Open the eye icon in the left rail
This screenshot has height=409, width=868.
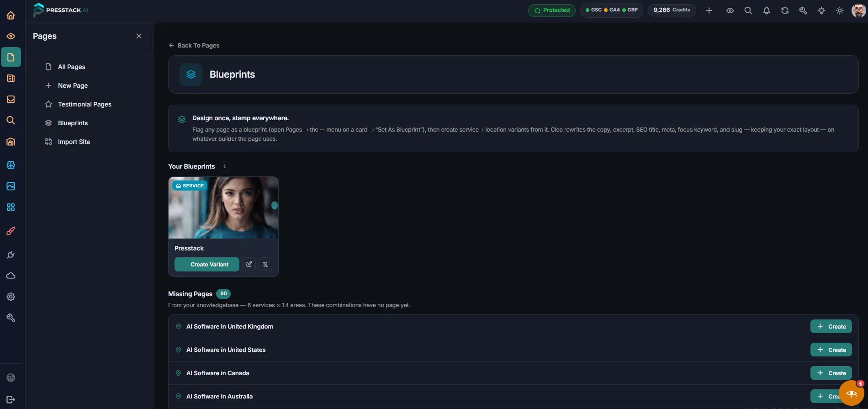(11, 36)
